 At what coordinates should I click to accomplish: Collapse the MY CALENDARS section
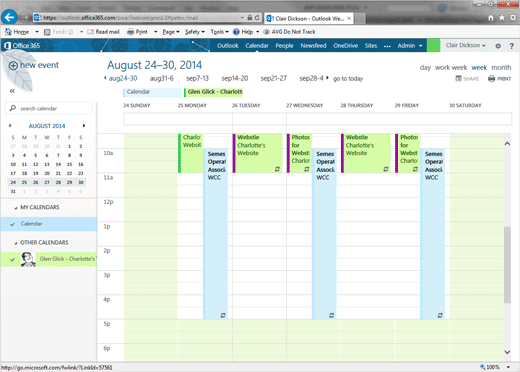(x=15, y=208)
